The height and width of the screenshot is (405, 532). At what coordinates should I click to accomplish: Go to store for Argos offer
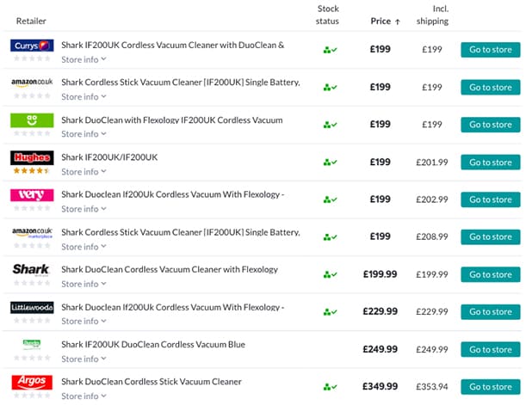point(491,387)
